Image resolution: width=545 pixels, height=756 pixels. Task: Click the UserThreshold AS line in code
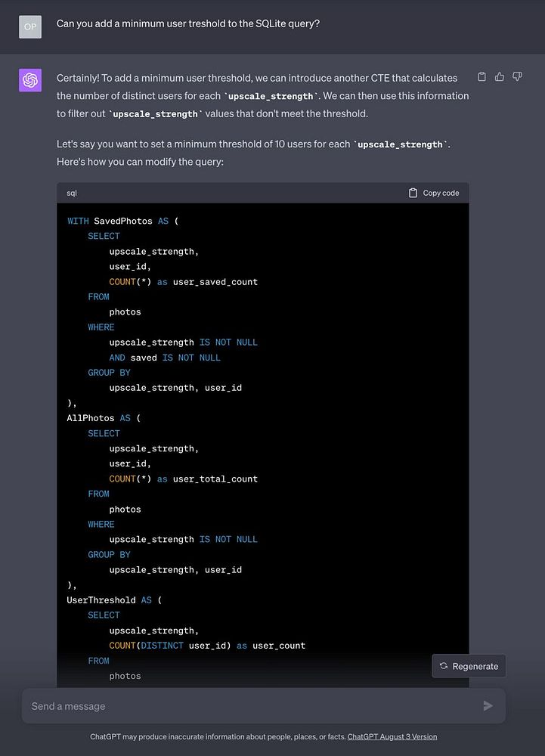pyautogui.click(x=114, y=600)
